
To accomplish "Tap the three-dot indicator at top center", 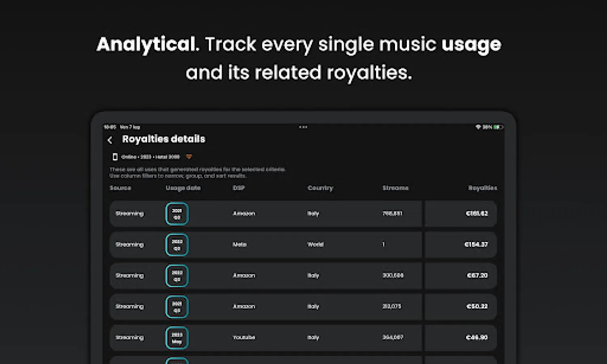I will coord(303,127).
